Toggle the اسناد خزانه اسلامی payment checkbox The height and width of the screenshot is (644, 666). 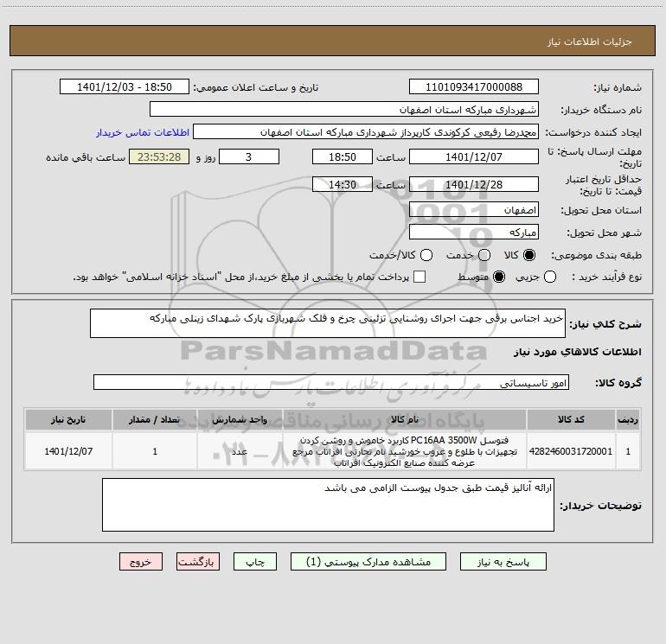point(419,277)
